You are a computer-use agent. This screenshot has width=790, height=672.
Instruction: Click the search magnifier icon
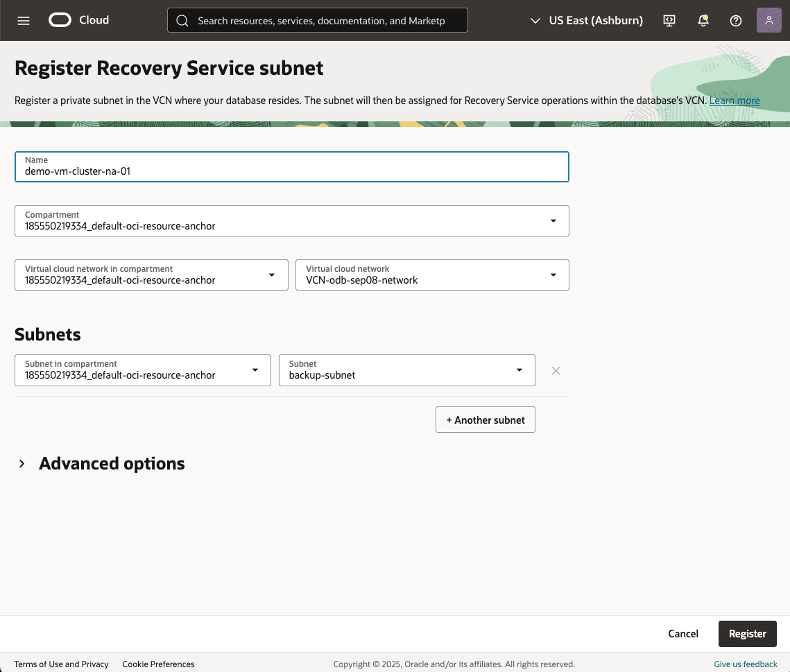pyautogui.click(x=182, y=20)
